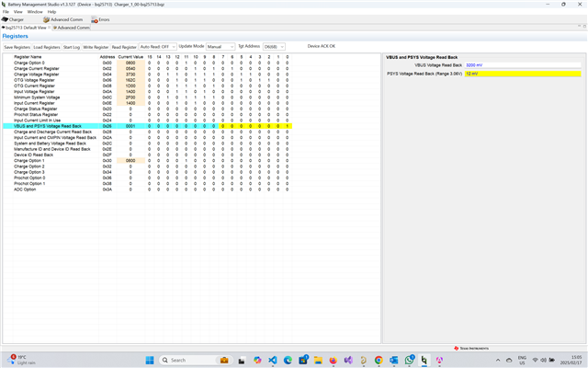Select Input Current Limit In Use row
Image resolution: width=588 pixels, height=368 pixels.
(x=147, y=121)
